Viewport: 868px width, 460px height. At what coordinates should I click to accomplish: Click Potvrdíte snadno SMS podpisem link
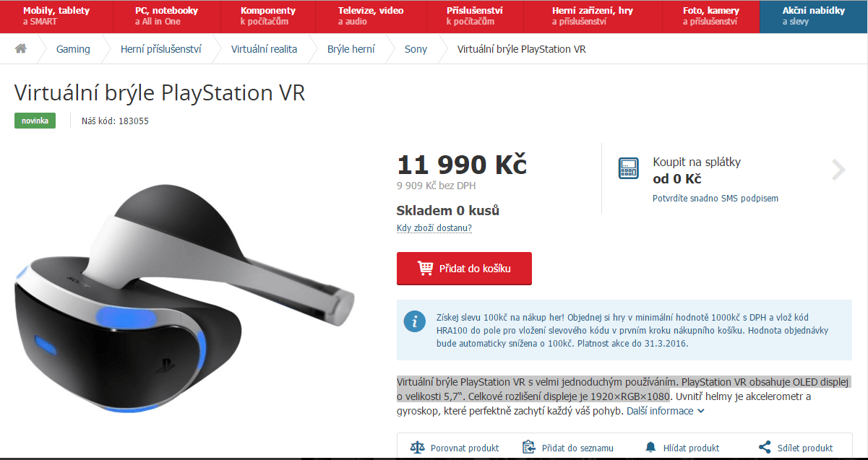coord(716,198)
